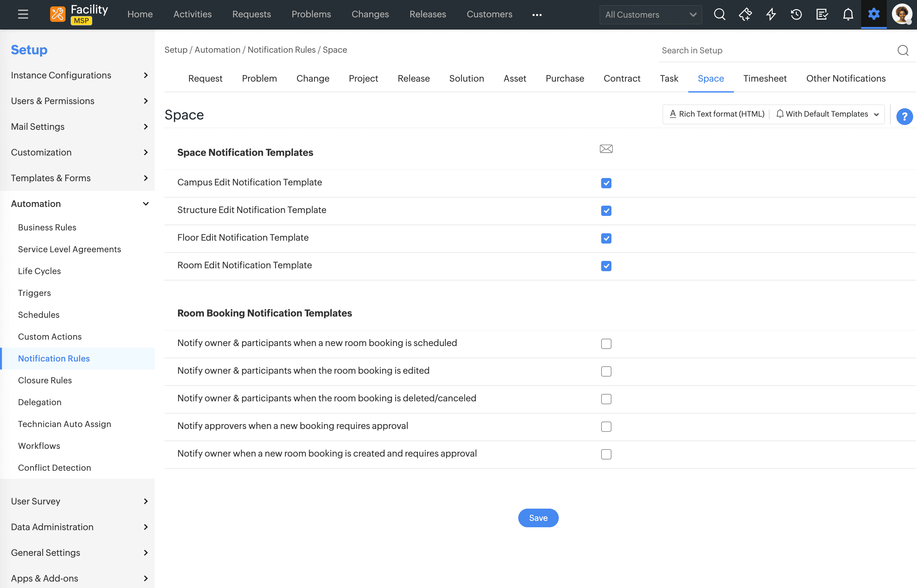
Task: Click the setup gear icon
Action: pos(874,14)
